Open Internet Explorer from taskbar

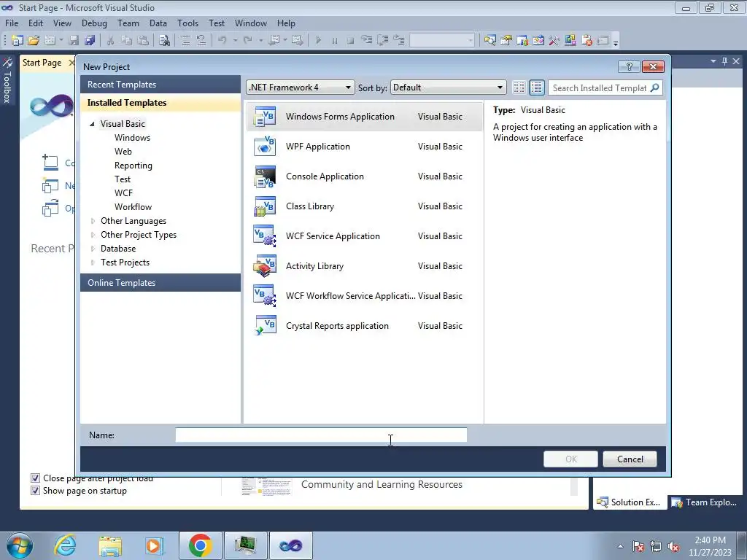[x=65, y=545]
